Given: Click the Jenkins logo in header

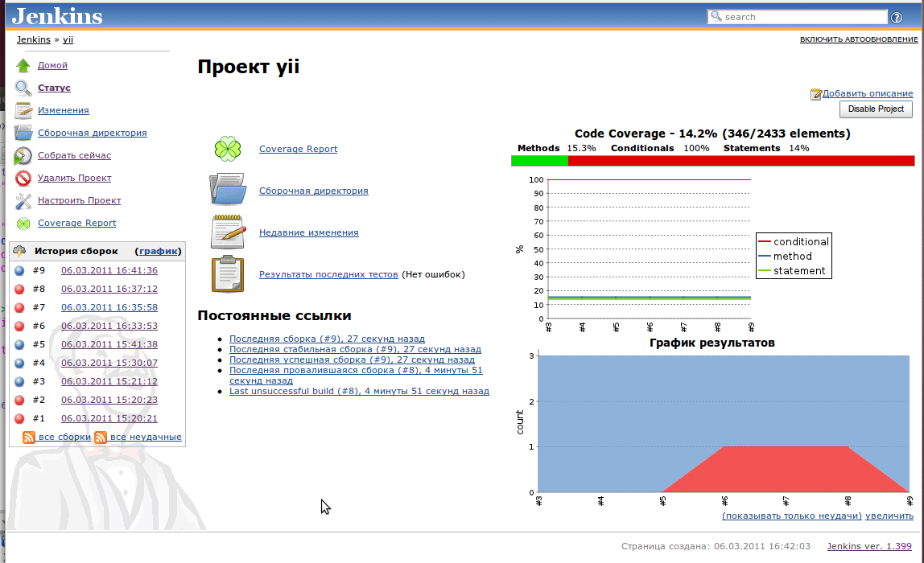Looking at the screenshot, I should click(57, 16).
